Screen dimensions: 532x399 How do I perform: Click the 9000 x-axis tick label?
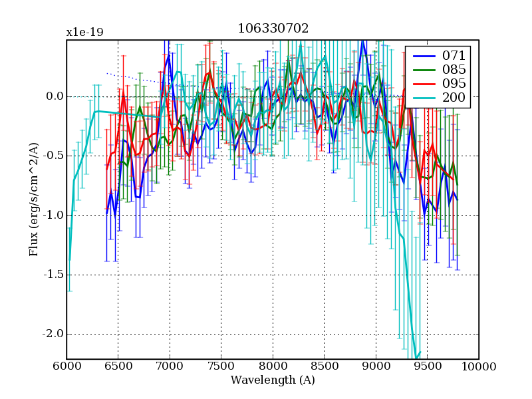tap(376, 366)
